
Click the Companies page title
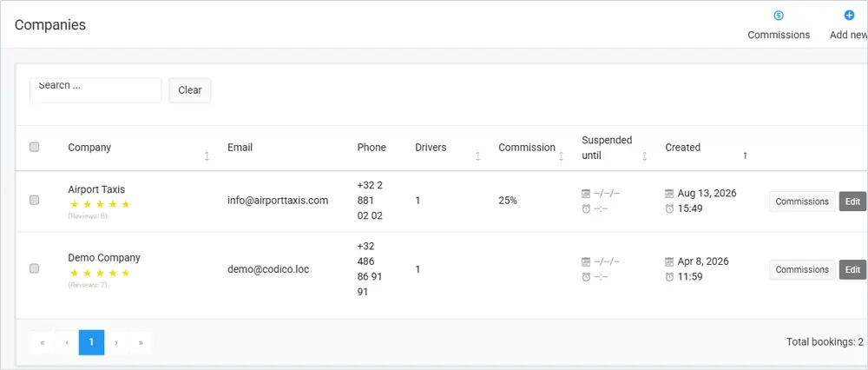click(x=49, y=25)
